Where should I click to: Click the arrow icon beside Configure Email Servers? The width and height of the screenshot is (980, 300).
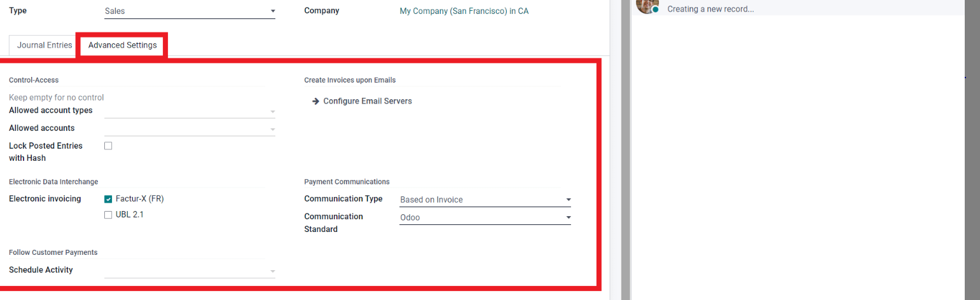tap(315, 101)
